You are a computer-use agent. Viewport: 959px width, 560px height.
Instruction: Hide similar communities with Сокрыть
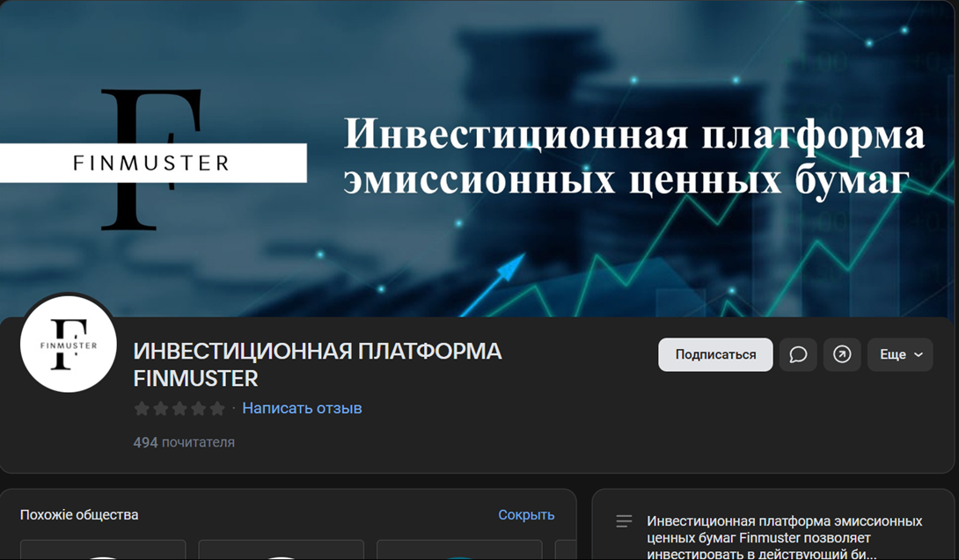(526, 515)
